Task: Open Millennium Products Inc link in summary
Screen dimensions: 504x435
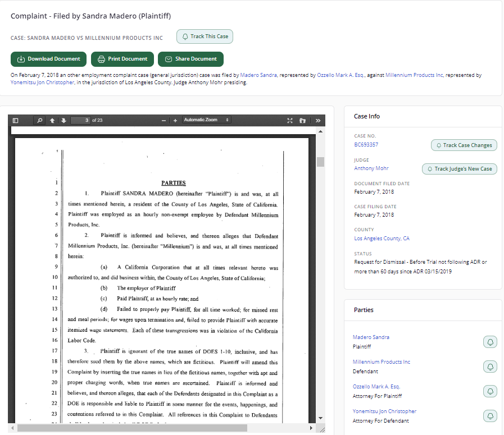Action: coord(414,75)
